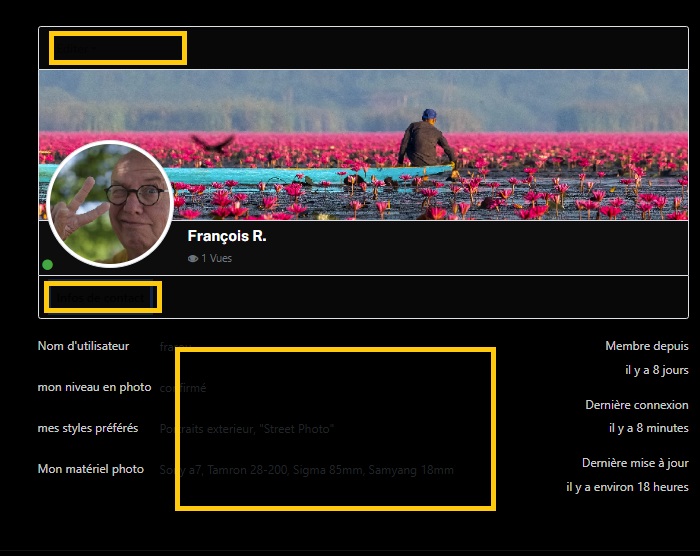The width and height of the screenshot is (700, 556).
Task: Click the green online status dot
Action: tap(47, 265)
